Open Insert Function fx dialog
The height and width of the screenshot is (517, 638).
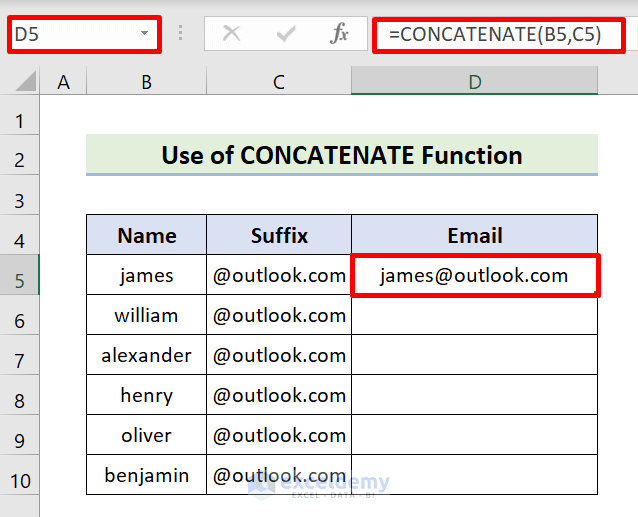click(340, 34)
